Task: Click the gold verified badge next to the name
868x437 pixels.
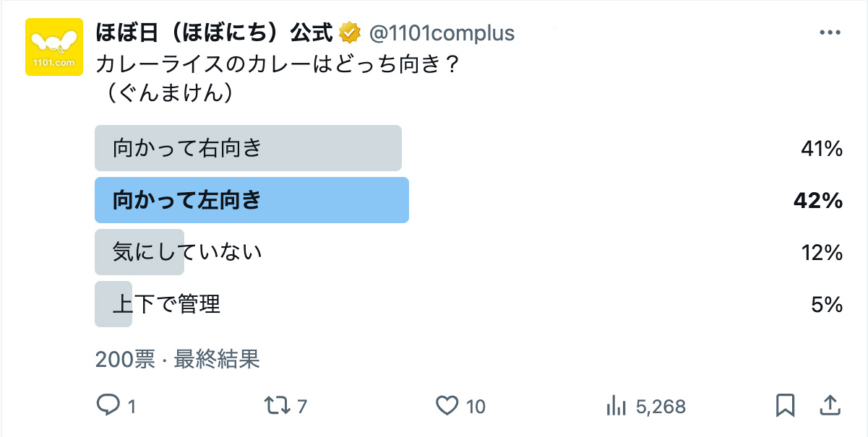Action: point(348,32)
